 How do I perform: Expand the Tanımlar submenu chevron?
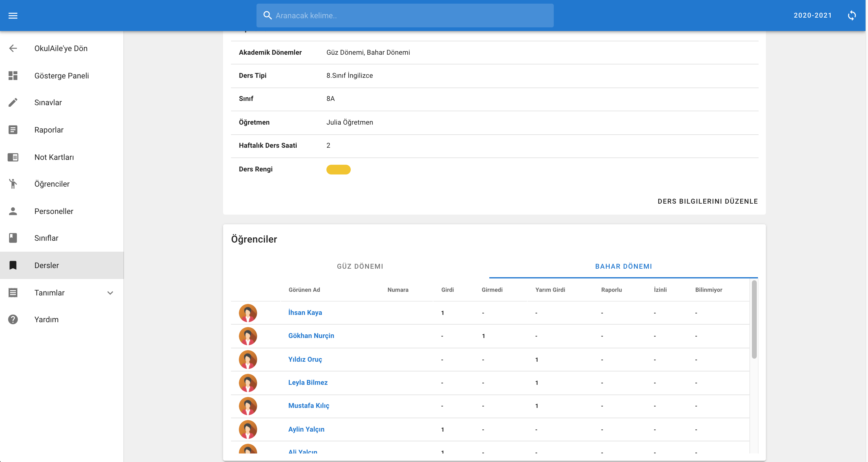pyautogui.click(x=110, y=293)
